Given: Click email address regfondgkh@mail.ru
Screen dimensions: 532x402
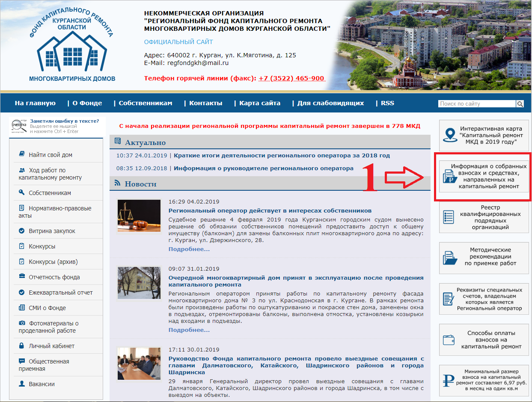Looking at the screenshot, I should (198, 62).
